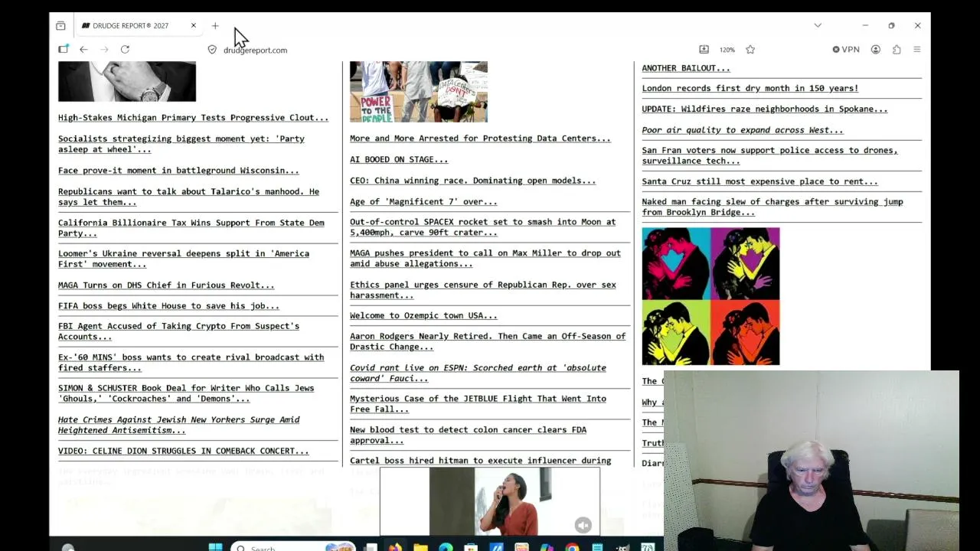Open 'New blood test to detect colon cancer' link

tap(468, 435)
